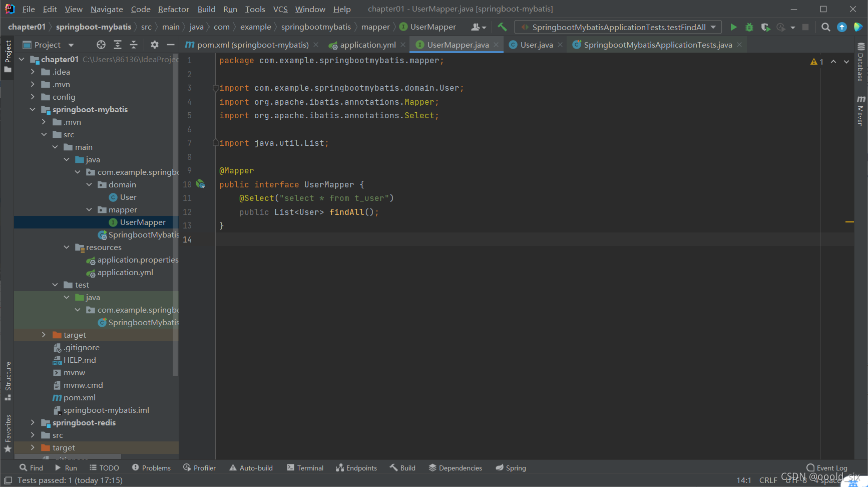Click the yellow warning stripe marker on scrollbar

click(849, 221)
